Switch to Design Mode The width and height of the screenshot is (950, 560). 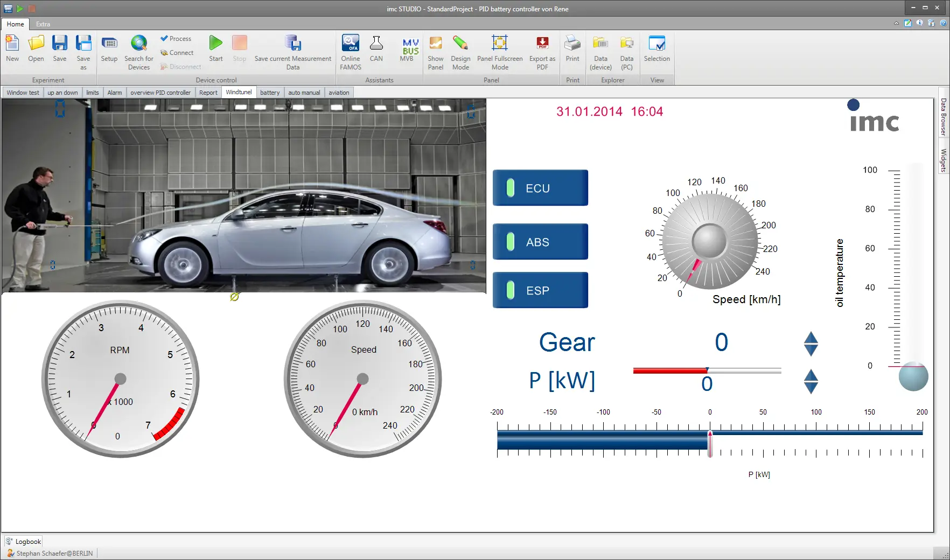click(460, 52)
